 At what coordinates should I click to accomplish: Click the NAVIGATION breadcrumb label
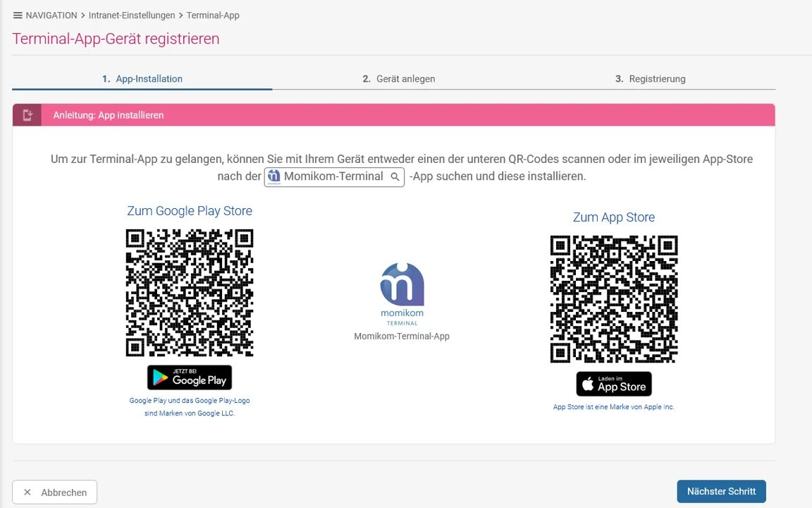[x=51, y=16]
